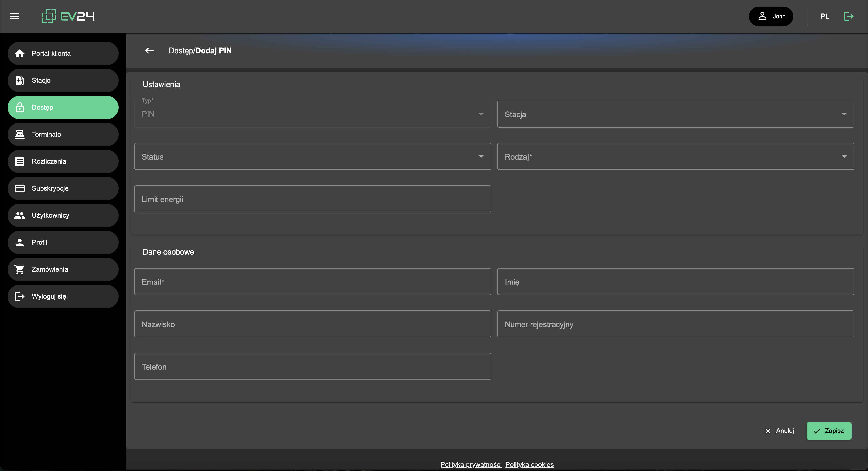Screen dimensions: 868x471
Task: Click the receipt icon for Rozliczenia
Action: pyautogui.click(x=20, y=161)
